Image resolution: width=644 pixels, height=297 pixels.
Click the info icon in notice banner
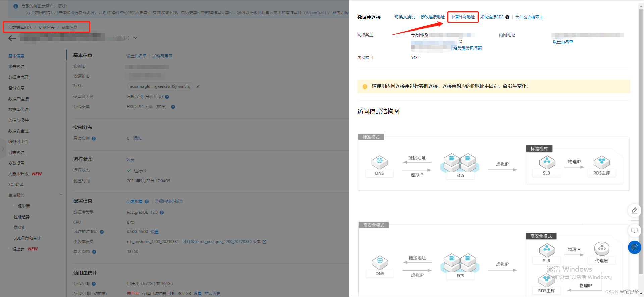(16, 6)
